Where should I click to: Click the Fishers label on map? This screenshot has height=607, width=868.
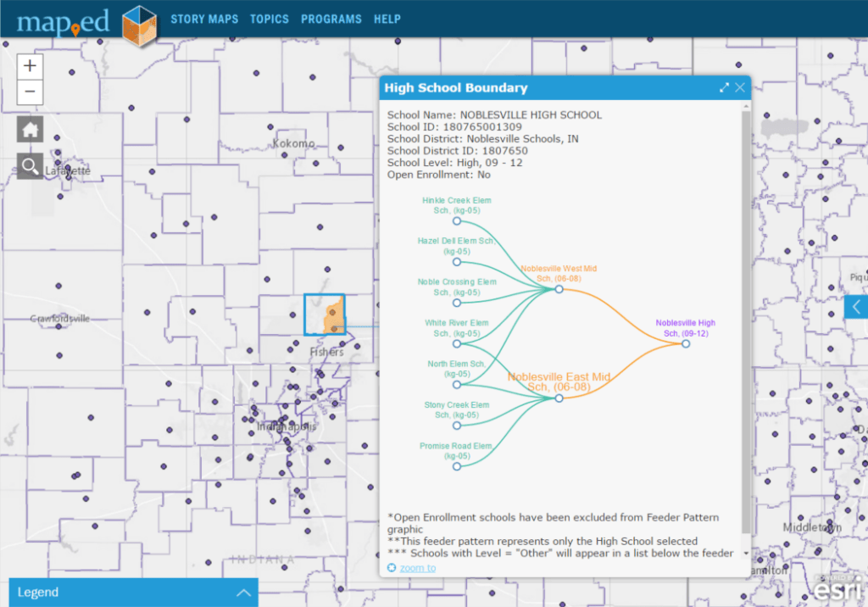(x=326, y=352)
